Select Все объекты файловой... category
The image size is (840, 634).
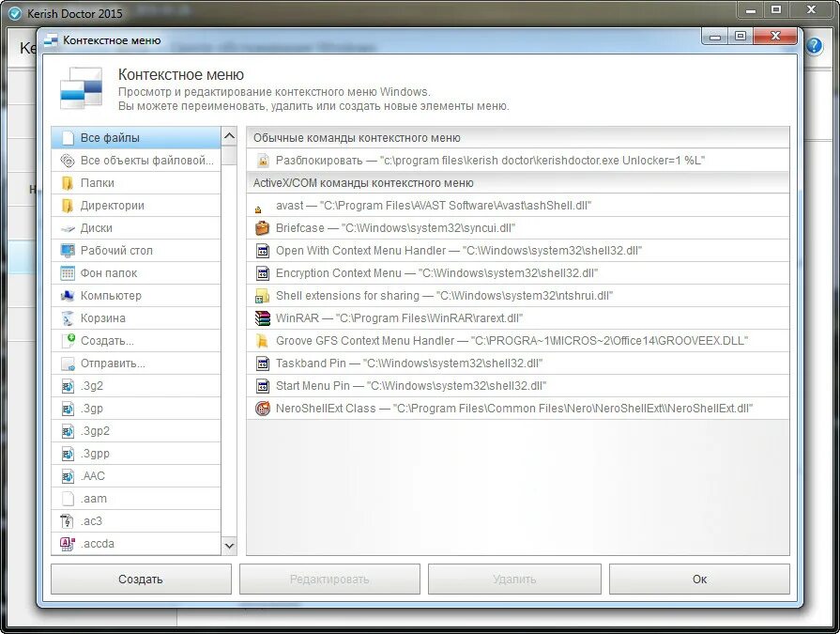coord(136,161)
